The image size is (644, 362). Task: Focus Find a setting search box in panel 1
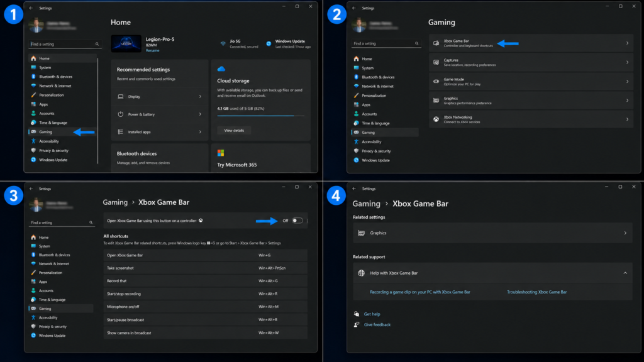tap(65, 44)
